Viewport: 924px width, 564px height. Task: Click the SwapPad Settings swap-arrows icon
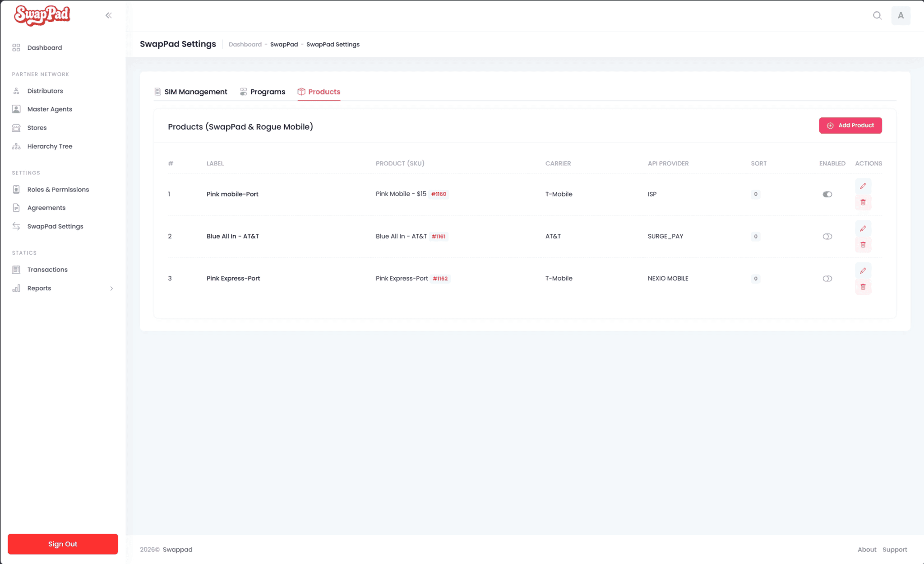coord(16,226)
